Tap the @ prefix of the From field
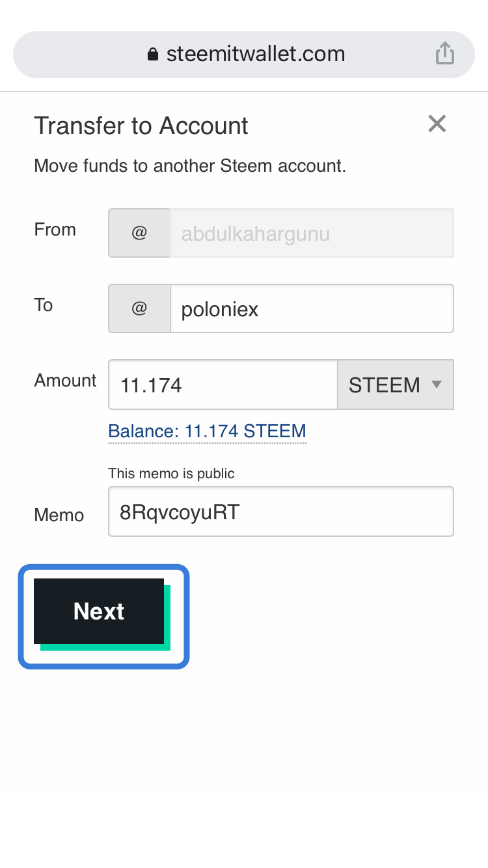 pos(139,233)
